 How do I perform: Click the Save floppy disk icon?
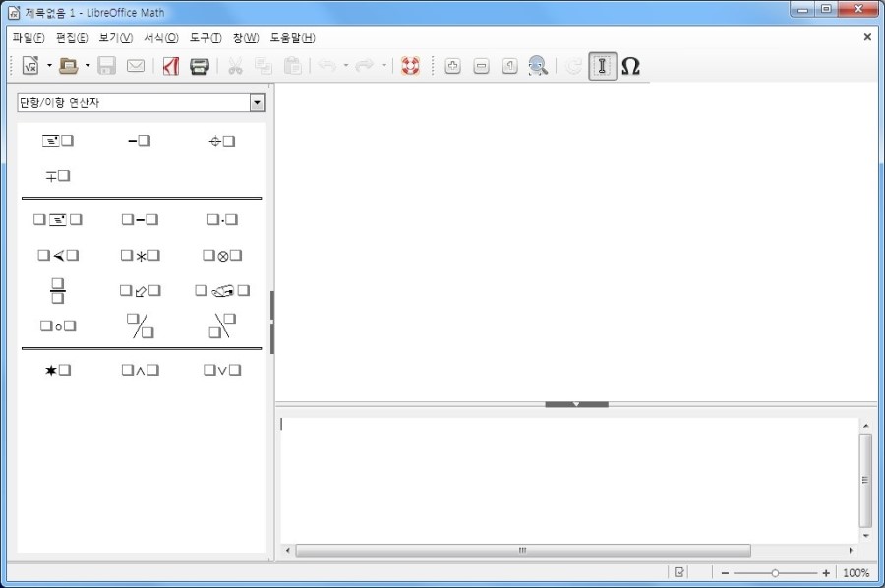pos(106,66)
